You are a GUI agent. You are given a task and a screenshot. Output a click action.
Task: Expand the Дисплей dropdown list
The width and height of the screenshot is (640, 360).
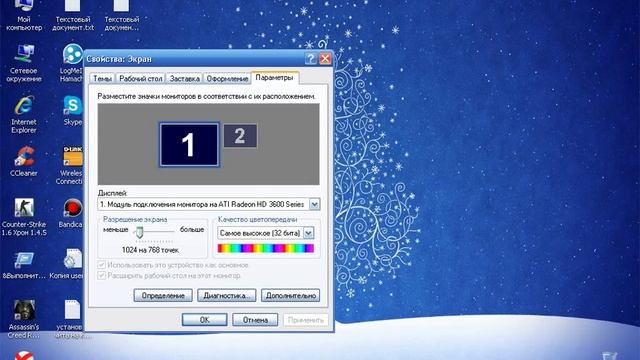[x=314, y=204]
